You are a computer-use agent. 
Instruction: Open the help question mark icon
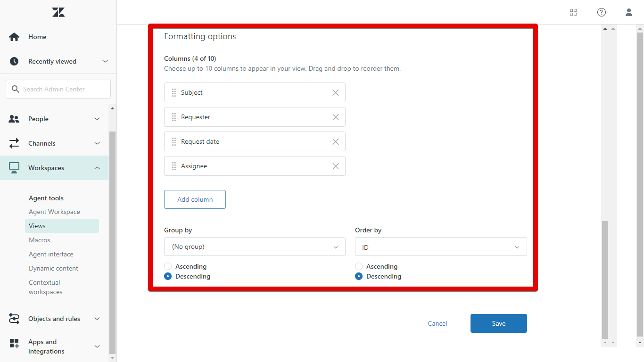click(602, 12)
